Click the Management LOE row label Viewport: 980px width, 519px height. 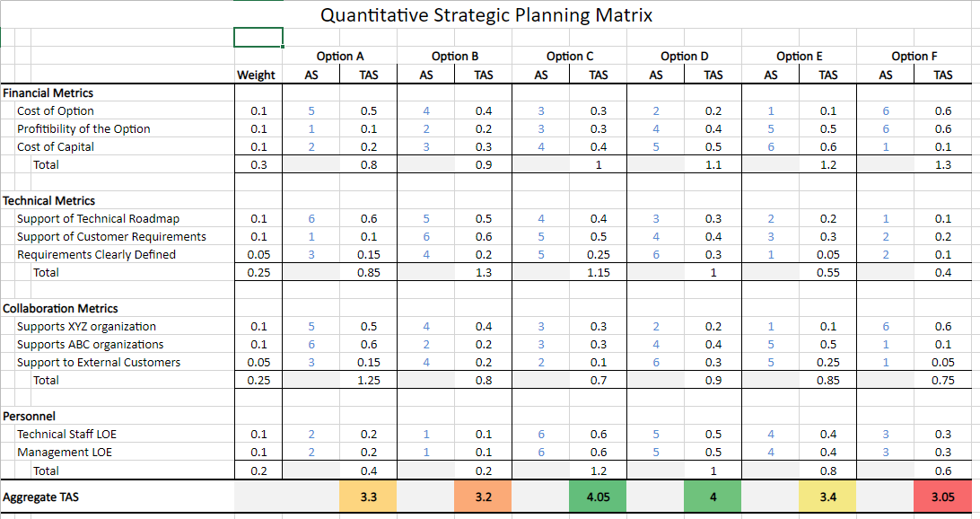(x=63, y=453)
